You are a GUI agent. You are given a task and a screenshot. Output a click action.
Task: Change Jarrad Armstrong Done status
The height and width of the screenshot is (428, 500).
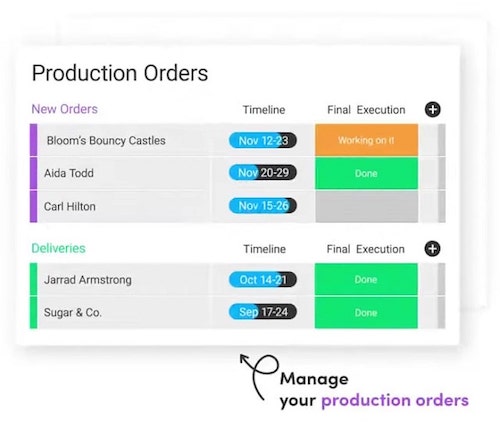(366, 279)
